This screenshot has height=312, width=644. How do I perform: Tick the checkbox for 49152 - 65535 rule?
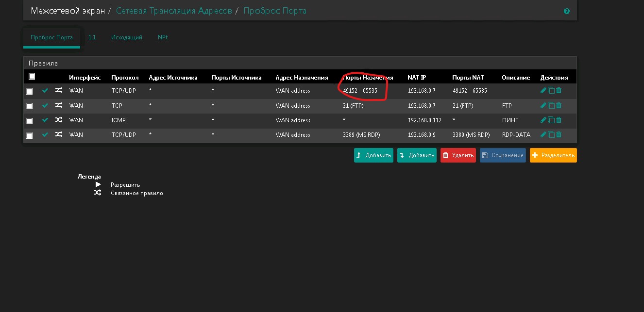tap(30, 91)
